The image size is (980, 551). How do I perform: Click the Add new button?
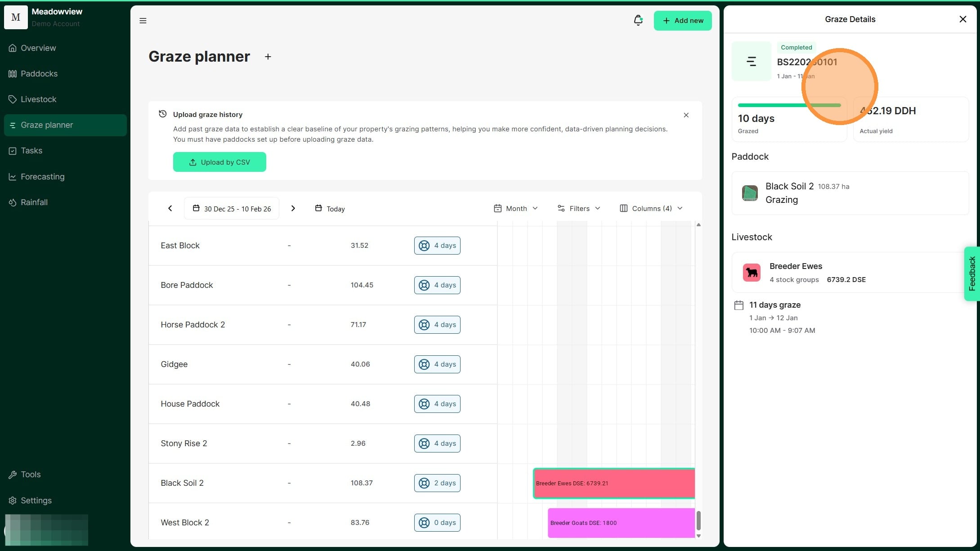[x=682, y=21]
